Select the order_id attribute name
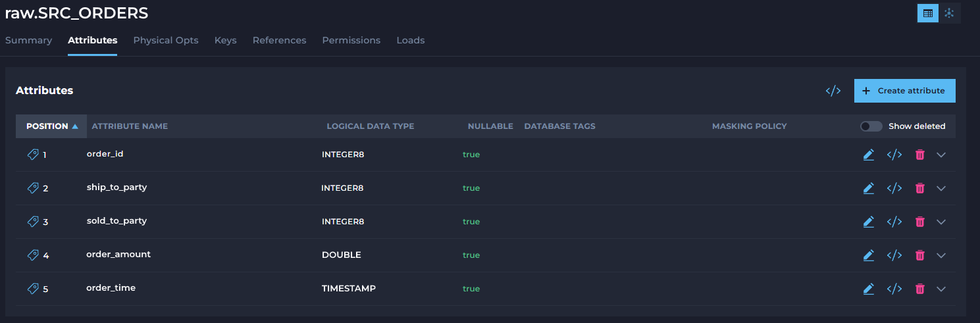The height and width of the screenshot is (323, 980). (x=105, y=154)
